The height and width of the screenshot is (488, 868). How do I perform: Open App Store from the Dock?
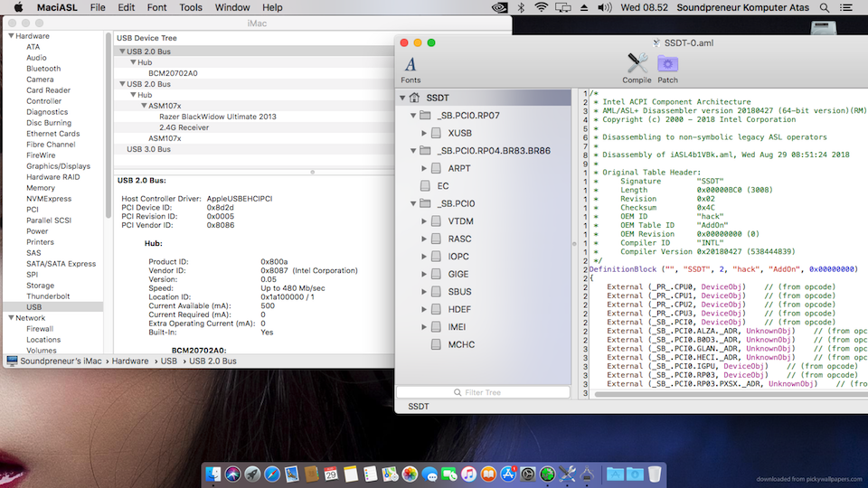coord(508,474)
